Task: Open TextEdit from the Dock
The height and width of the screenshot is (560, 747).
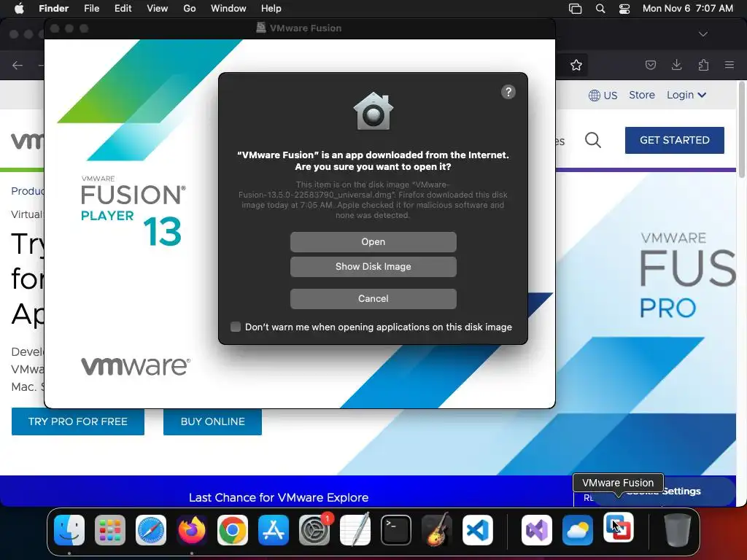Action: tap(355, 530)
